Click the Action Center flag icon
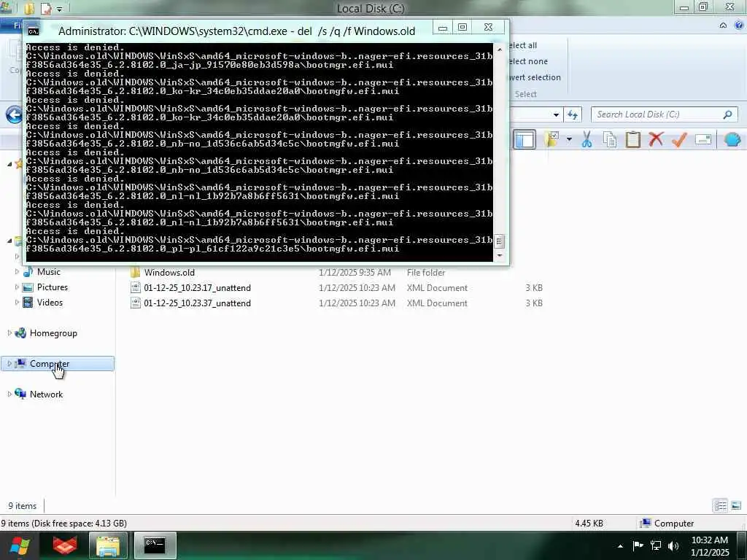 [x=638, y=545]
